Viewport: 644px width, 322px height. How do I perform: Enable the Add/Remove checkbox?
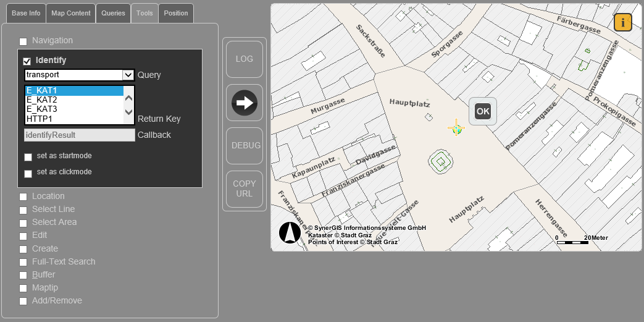point(23,302)
